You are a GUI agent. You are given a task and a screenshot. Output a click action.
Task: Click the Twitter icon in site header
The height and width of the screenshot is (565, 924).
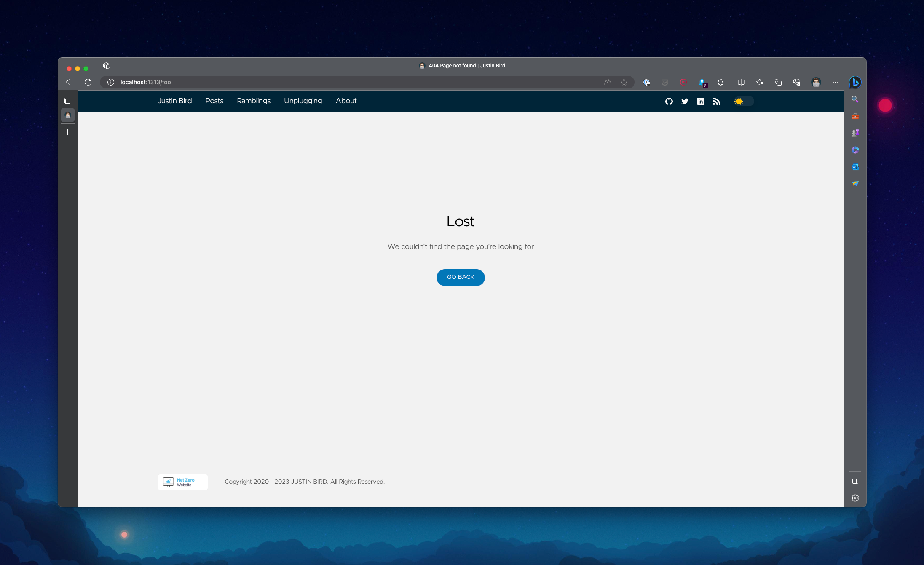(x=684, y=101)
